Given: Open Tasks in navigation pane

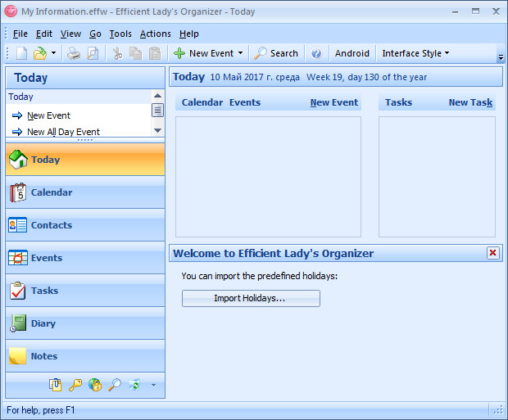Looking at the screenshot, I should pos(85,291).
